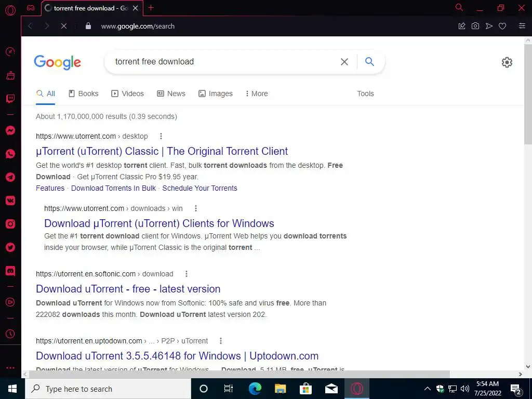Viewport: 532px width, 399px height.
Task: Submit search with blue magnifier button
Action: pyautogui.click(x=369, y=61)
